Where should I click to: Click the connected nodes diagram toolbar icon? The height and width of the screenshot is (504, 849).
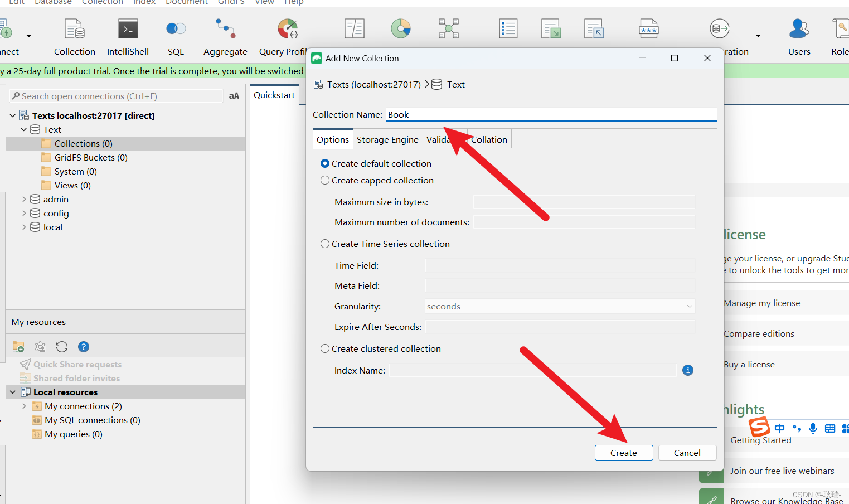pyautogui.click(x=449, y=28)
